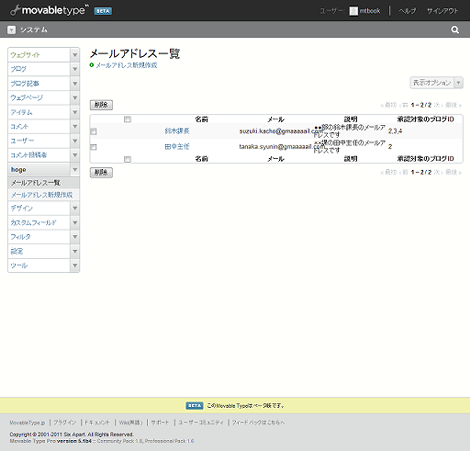This screenshot has width=470, height=451.
Task: Expand the ウェブサイト menu arrow
Action: tap(75, 55)
